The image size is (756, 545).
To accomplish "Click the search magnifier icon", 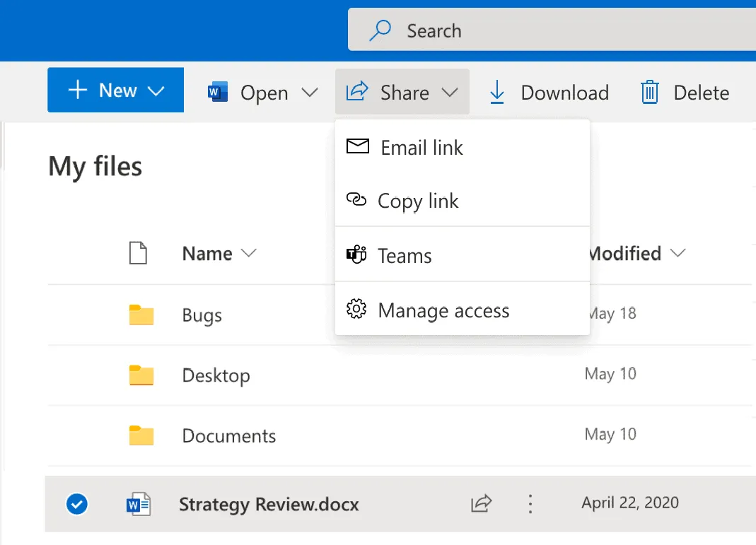I will pos(380,30).
